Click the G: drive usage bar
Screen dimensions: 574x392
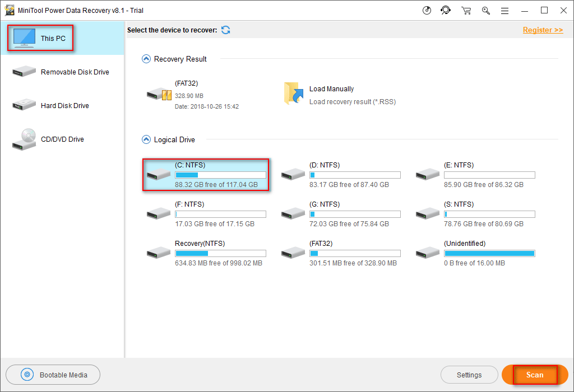tap(355, 214)
